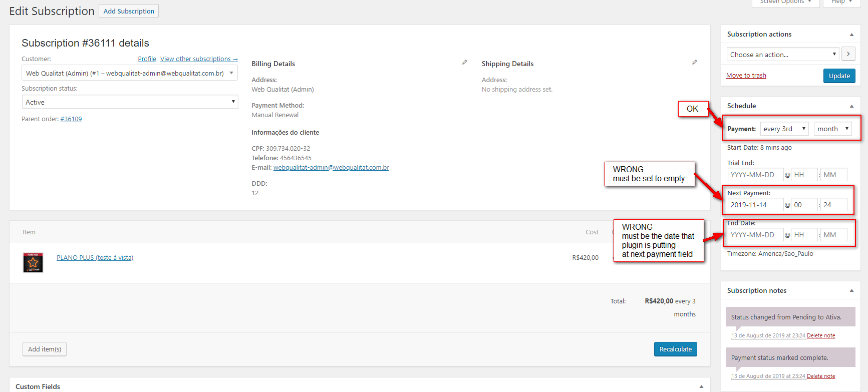Edit billing details with pencil icon
Screen dimensions: 868x392
pos(465,63)
